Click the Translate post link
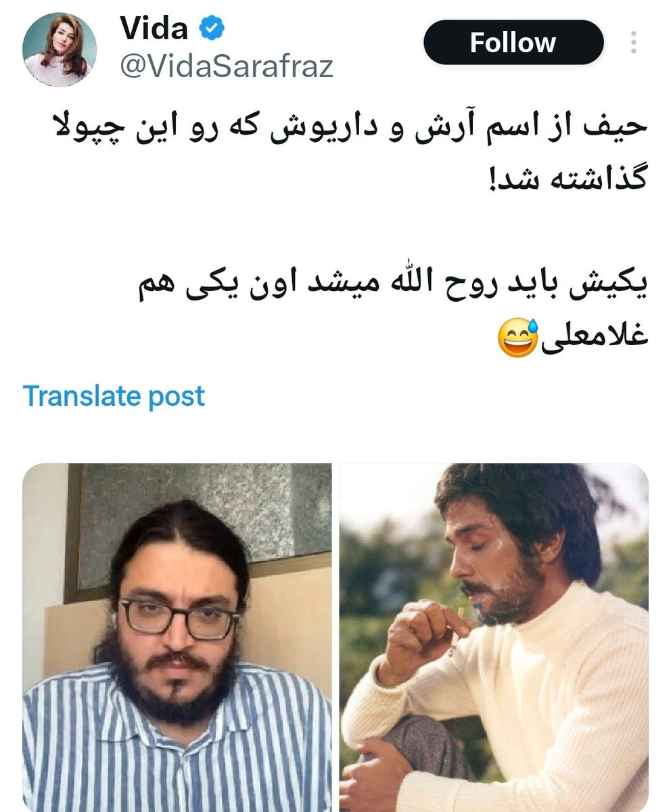This screenshot has height=812, width=671. (114, 396)
